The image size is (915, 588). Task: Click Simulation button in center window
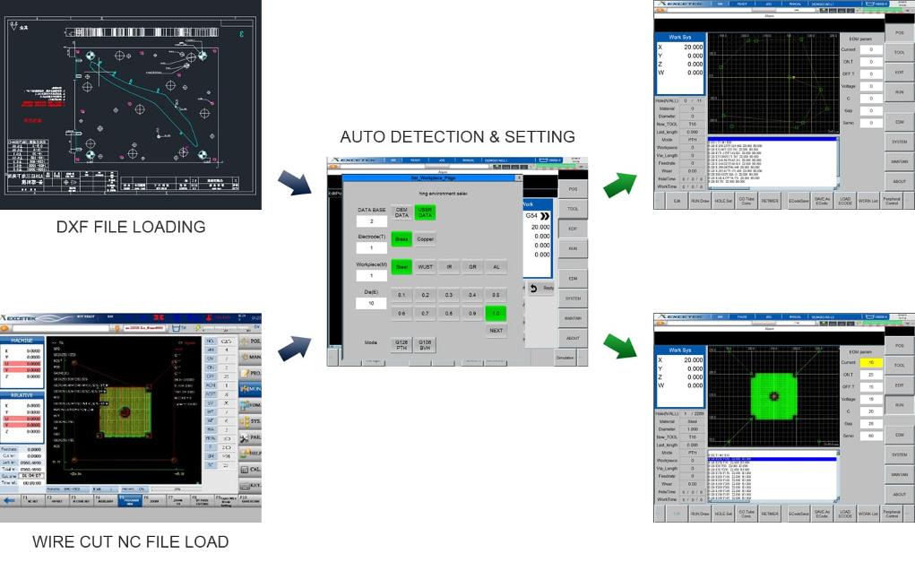pyautogui.click(x=565, y=358)
